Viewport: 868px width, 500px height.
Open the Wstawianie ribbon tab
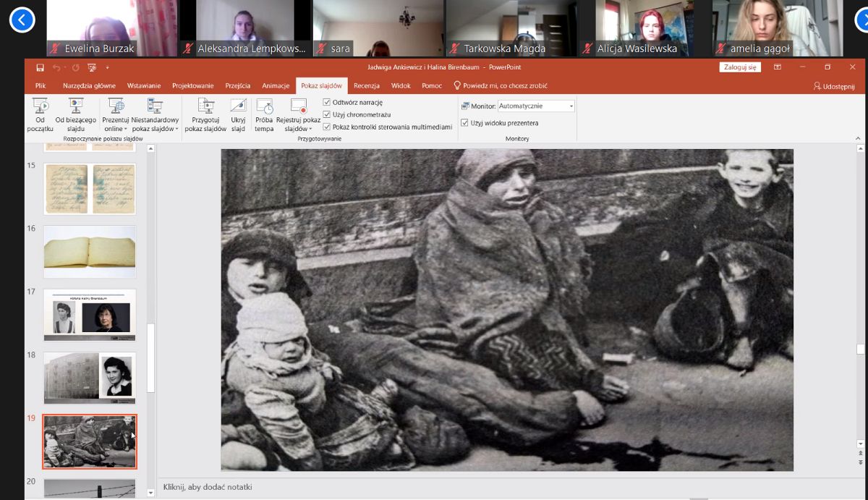[x=144, y=85]
